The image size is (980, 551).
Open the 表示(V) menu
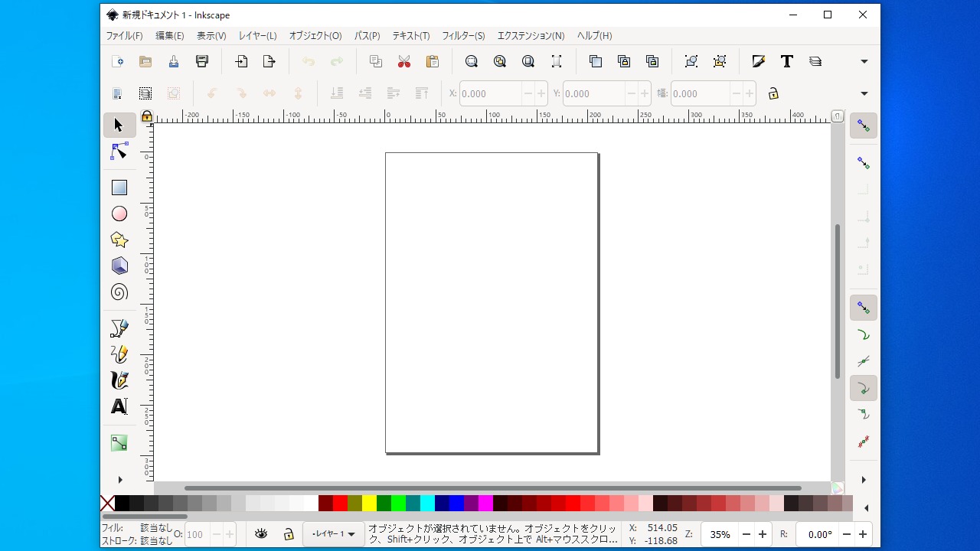point(211,35)
